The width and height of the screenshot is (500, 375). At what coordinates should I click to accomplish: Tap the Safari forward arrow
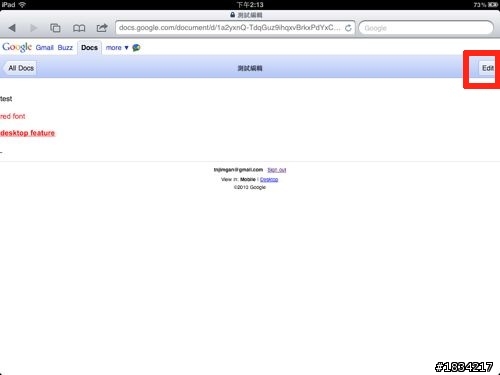tap(34, 28)
